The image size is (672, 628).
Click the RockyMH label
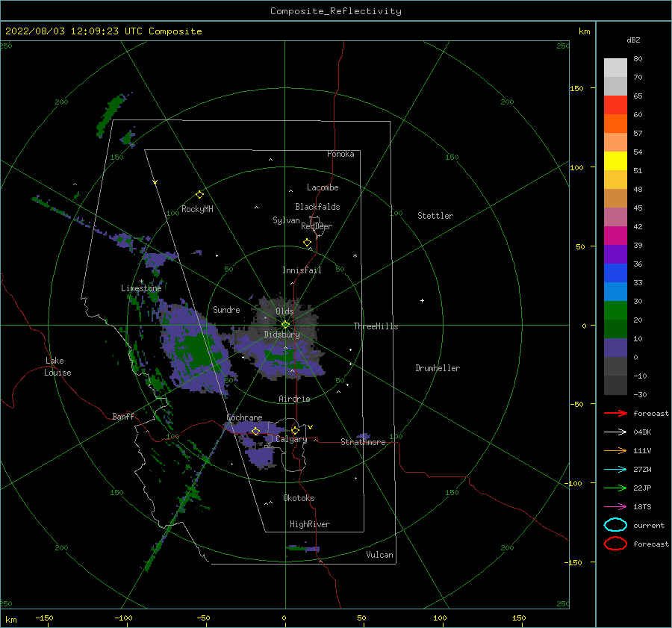[x=197, y=209]
